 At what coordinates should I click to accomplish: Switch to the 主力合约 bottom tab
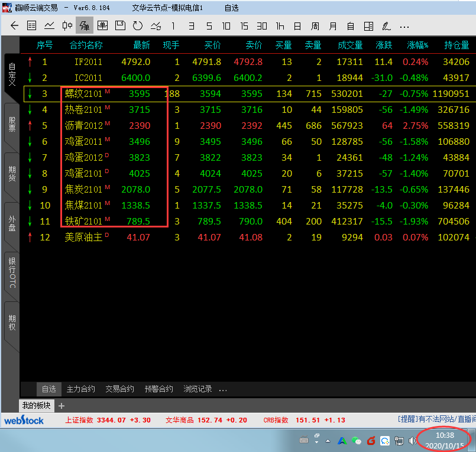coord(80,389)
